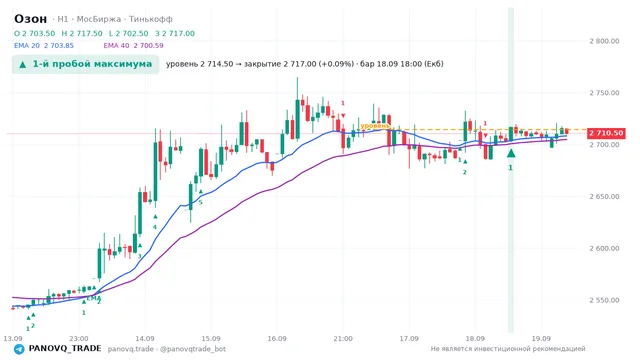Image resolution: width=640 pixels, height=360 pixels.
Task: Click the 2 800.00 price axis label
Action: click(x=604, y=41)
